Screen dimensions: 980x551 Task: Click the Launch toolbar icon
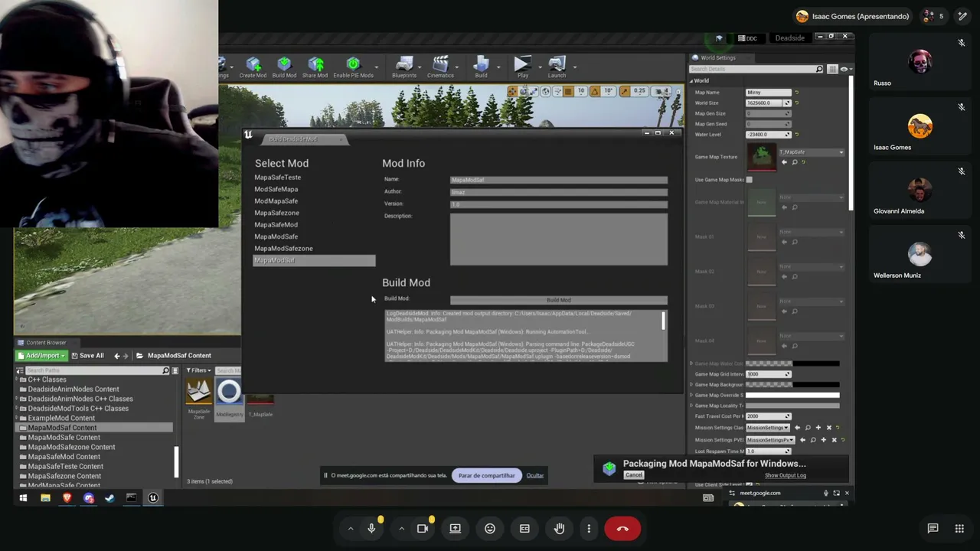click(x=557, y=65)
